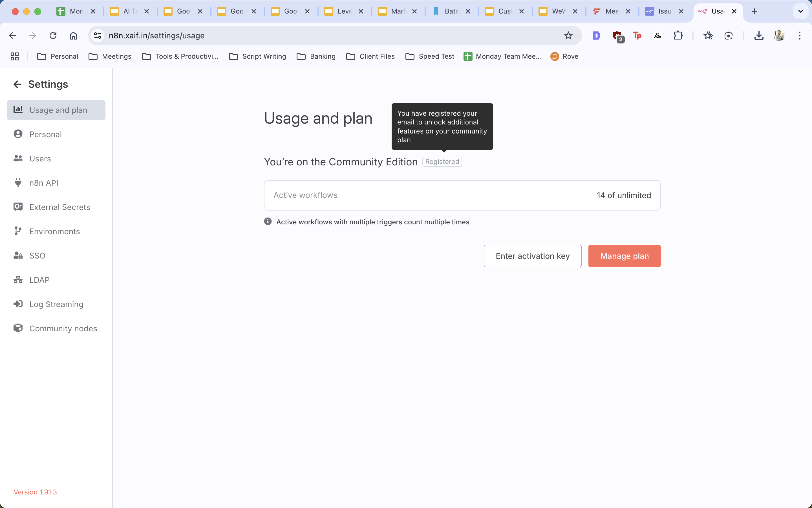Click the Environments branch icon
The height and width of the screenshot is (508, 812).
pos(18,231)
